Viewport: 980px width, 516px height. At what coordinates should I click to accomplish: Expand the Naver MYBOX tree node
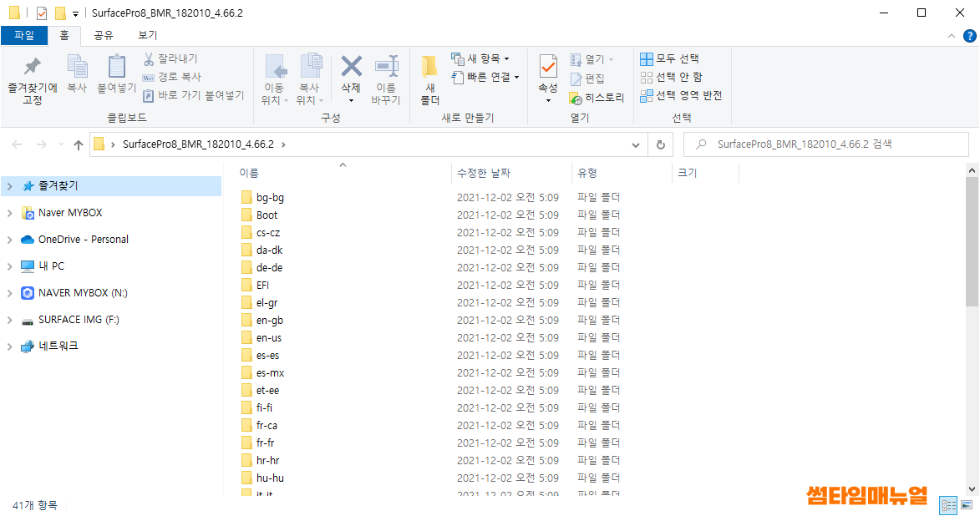(9, 213)
